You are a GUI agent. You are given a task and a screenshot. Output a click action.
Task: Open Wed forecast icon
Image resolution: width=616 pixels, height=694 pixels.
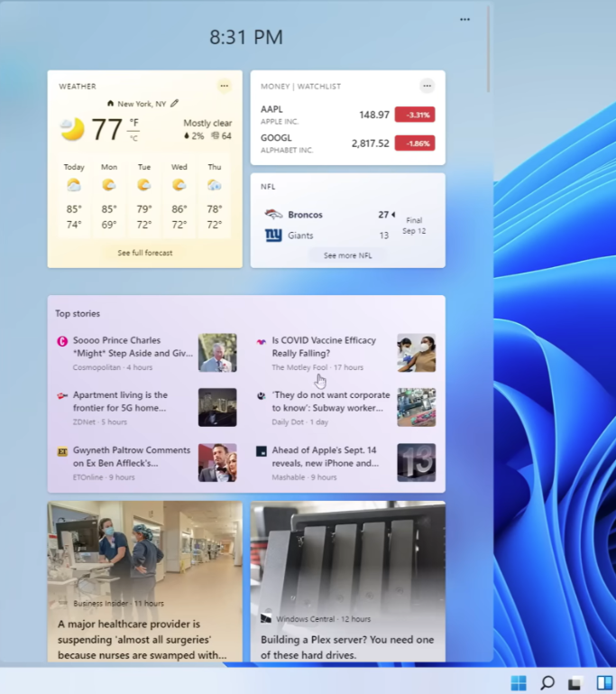[179, 185]
